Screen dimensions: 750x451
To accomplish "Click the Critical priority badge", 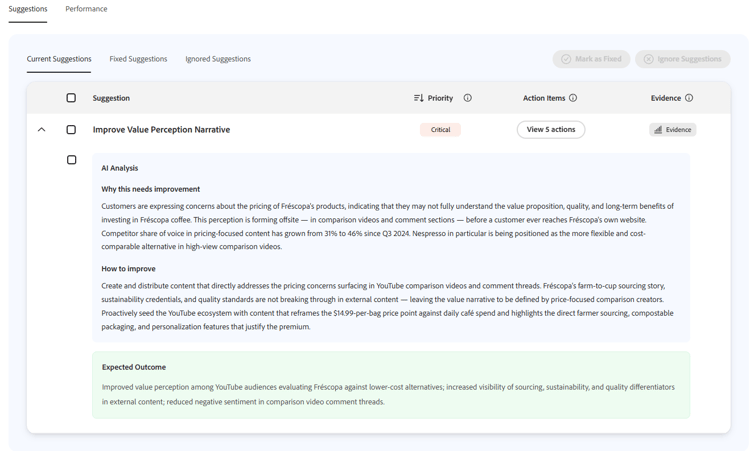I will pyautogui.click(x=440, y=130).
